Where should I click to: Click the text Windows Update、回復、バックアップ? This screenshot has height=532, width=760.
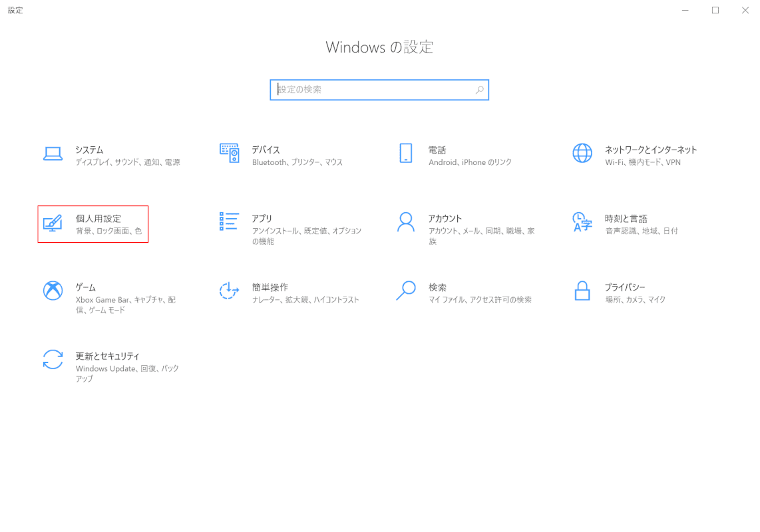[128, 374]
